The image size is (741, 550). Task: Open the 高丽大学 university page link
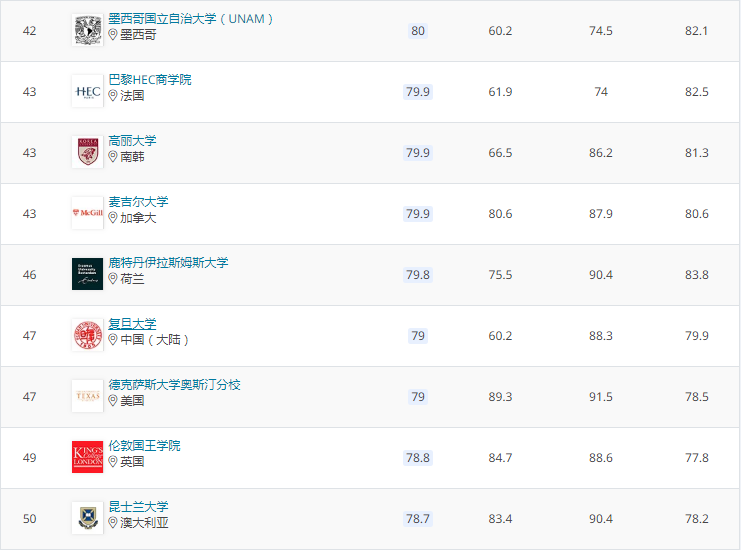pyautogui.click(x=132, y=141)
